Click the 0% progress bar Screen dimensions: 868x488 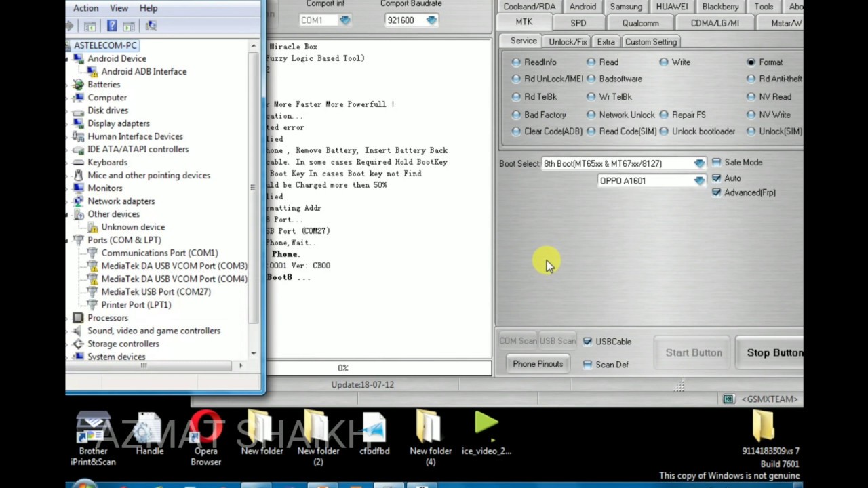tap(378, 368)
